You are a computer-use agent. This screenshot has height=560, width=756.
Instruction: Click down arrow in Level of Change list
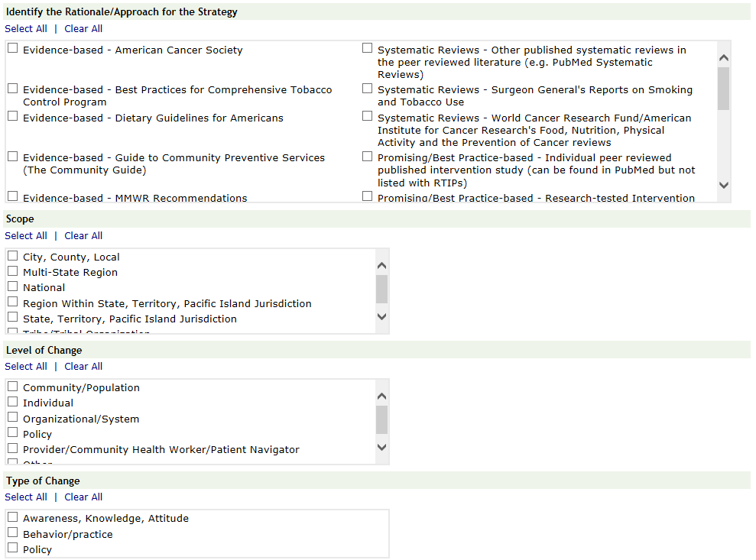(382, 447)
